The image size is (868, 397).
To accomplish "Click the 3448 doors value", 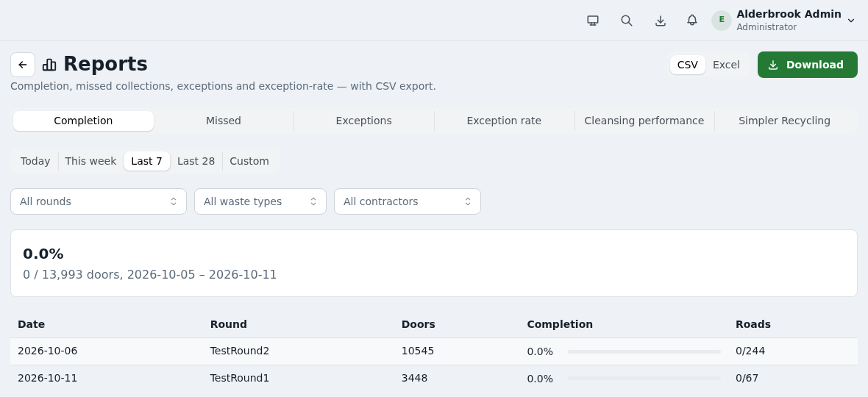I will [415, 378].
